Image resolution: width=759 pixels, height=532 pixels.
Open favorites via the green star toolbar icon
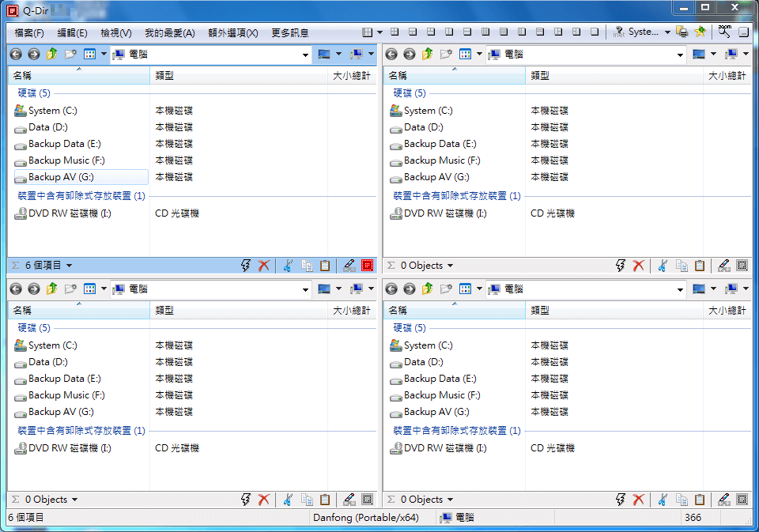coord(699,32)
